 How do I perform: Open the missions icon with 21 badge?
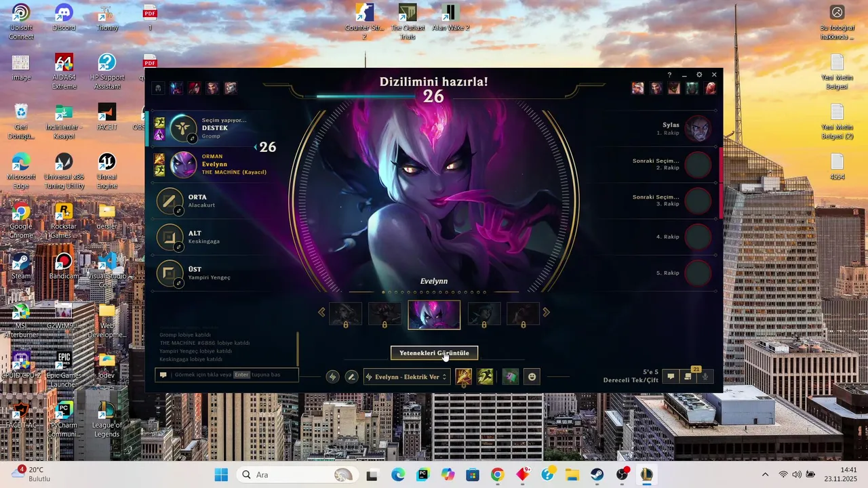(x=688, y=377)
